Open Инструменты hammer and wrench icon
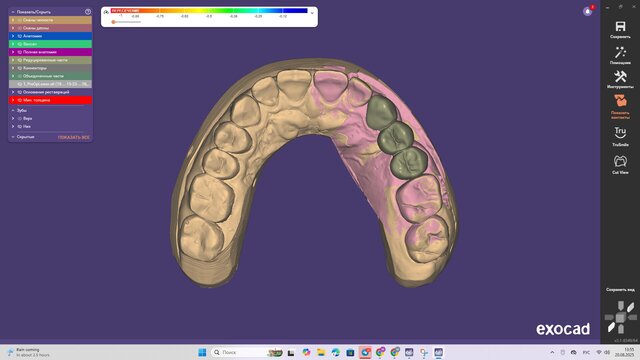The height and width of the screenshot is (360, 640). tap(620, 77)
